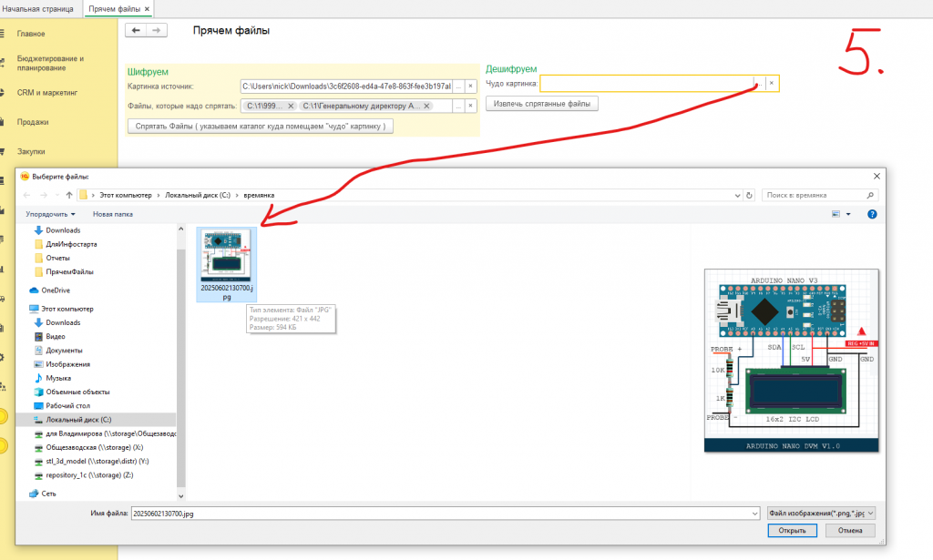Change the file view mode icon
This screenshot has width=933, height=560.
pyautogui.click(x=836, y=214)
